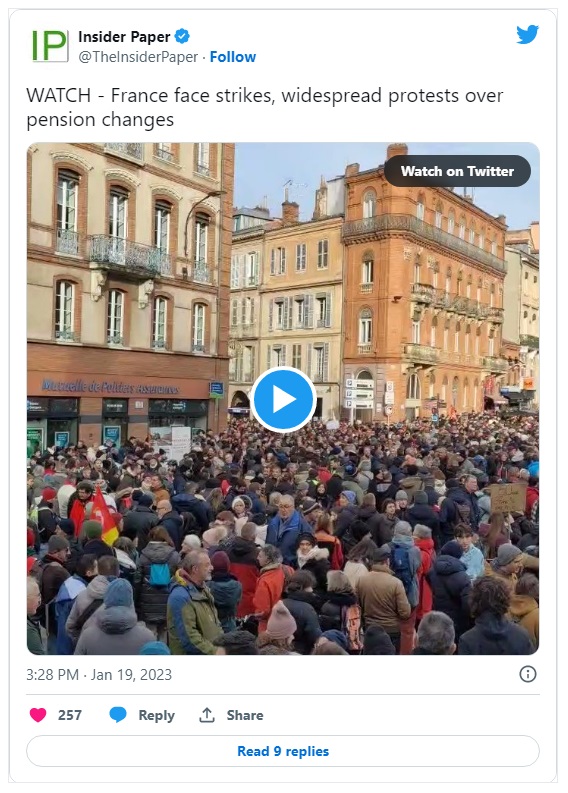Follow the Insider Paper account
Image resolution: width=568 pixels, height=793 pixels.
point(233,57)
